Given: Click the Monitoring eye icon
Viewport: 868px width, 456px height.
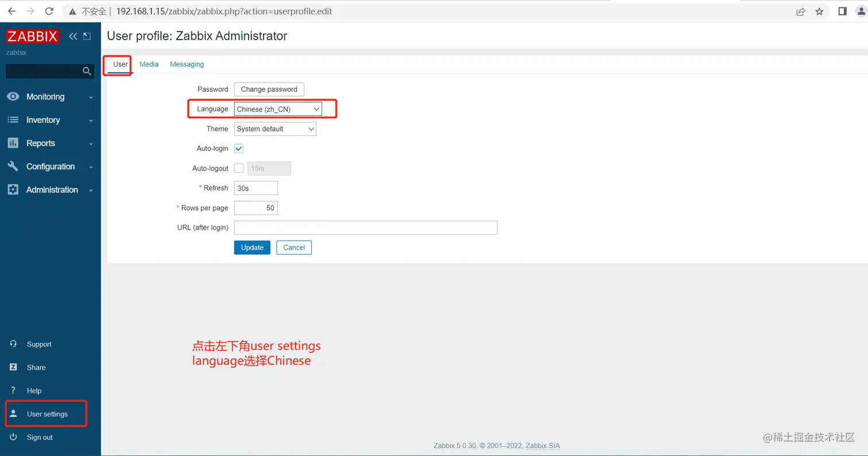Looking at the screenshot, I should click(13, 96).
